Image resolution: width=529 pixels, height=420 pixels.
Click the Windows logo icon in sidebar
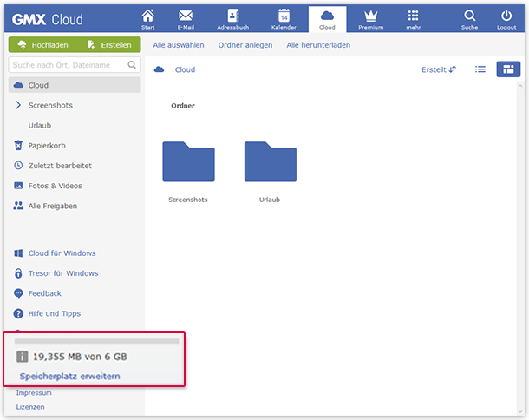coord(18,253)
